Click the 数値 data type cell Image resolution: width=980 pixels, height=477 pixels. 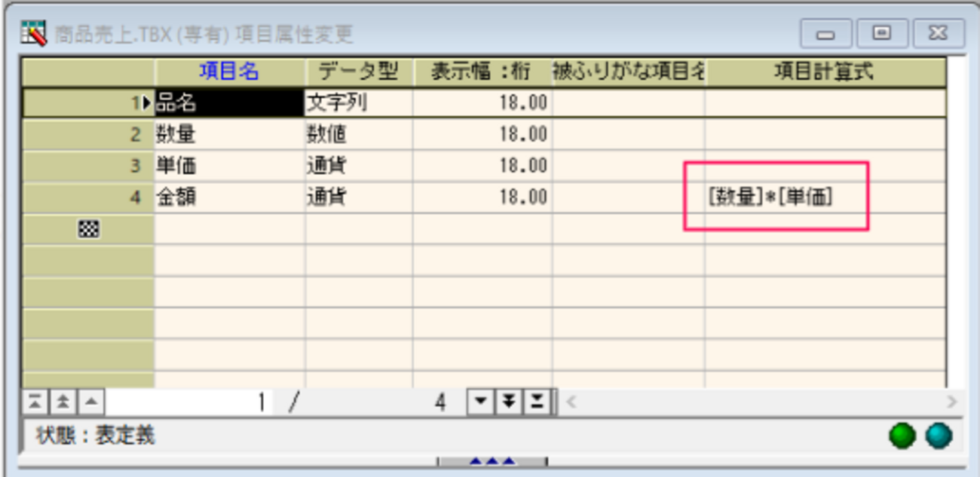359,135
